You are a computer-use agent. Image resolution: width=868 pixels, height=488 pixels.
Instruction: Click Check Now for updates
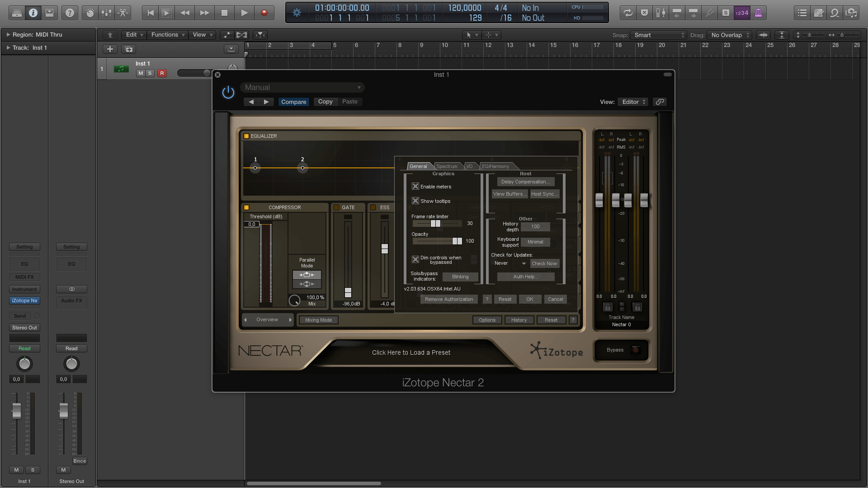pos(544,263)
